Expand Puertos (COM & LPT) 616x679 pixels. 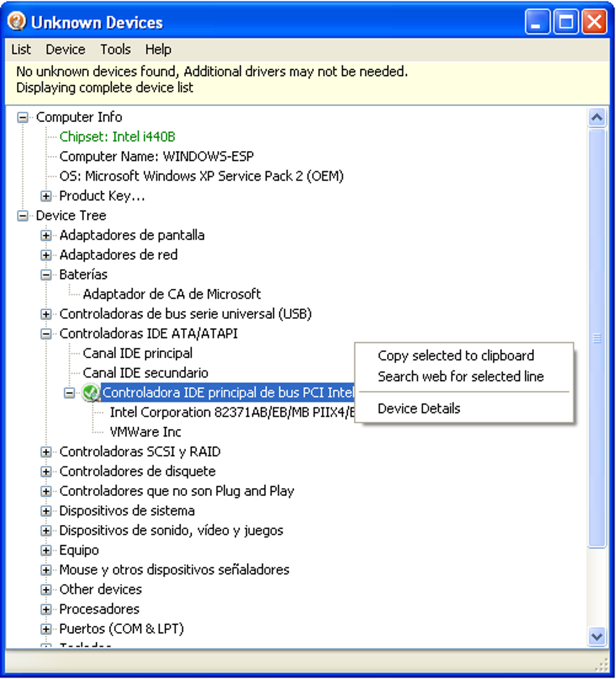(x=46, y=629)
